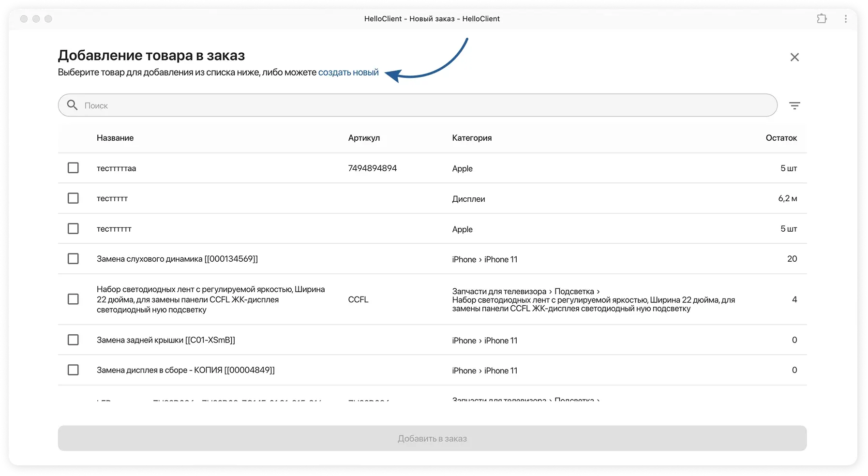The height and width of the screenshot is (476, 868).
Task: Click the magnifier search icon
Action: click(73, 105)
